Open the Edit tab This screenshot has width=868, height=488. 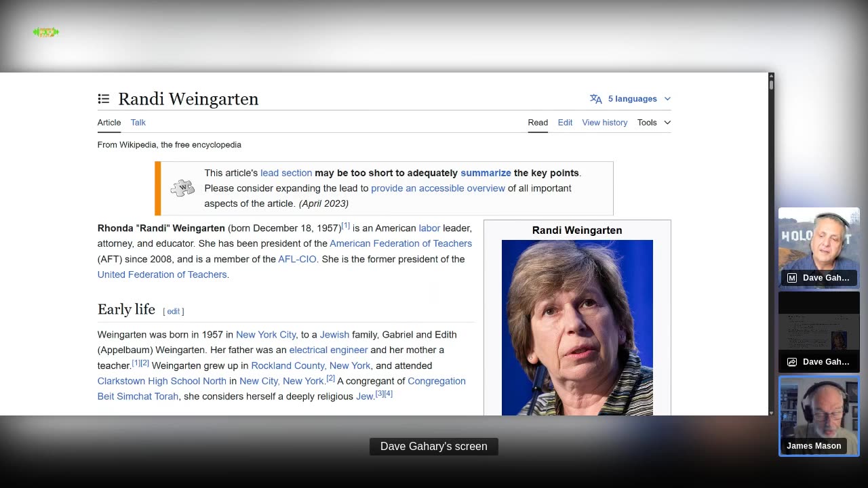(565, 123)
